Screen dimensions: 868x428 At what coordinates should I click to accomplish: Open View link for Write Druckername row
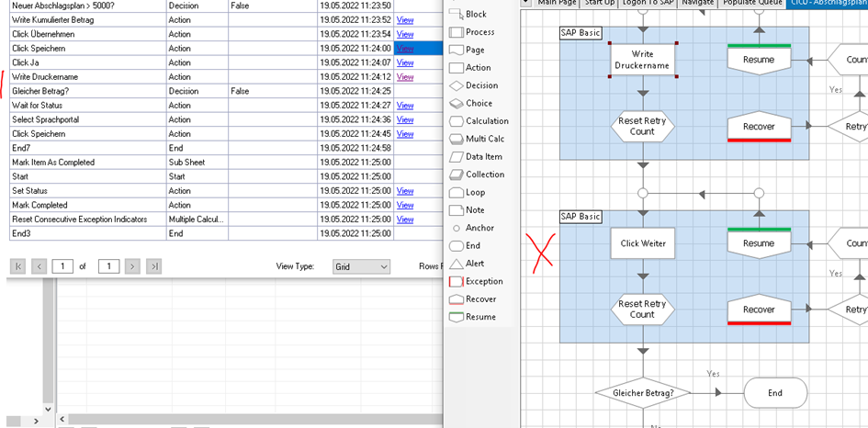pyautogui.click(x=405, y=77)
